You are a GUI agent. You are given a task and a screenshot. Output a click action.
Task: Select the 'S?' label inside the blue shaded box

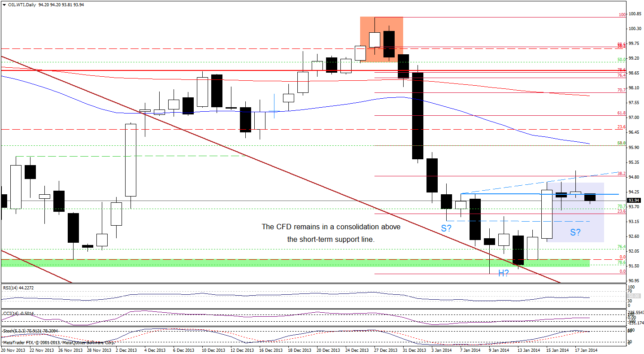pos(575,232)
